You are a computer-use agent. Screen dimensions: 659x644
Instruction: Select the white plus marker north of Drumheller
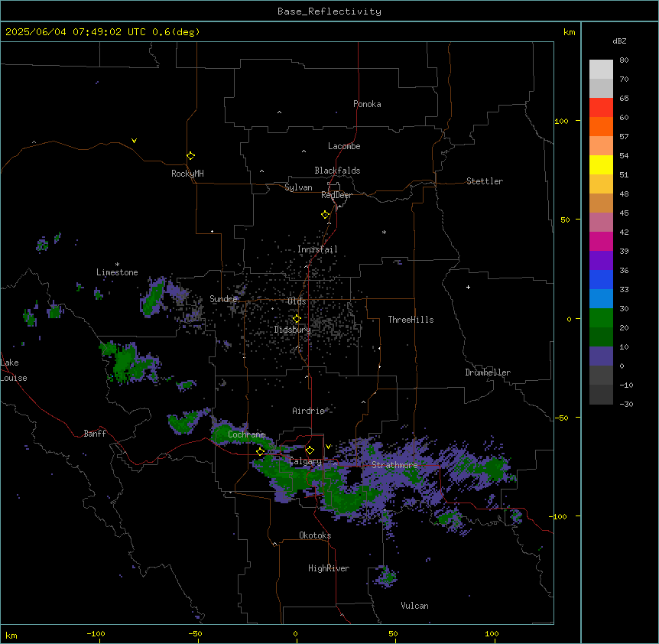(468, 287)
